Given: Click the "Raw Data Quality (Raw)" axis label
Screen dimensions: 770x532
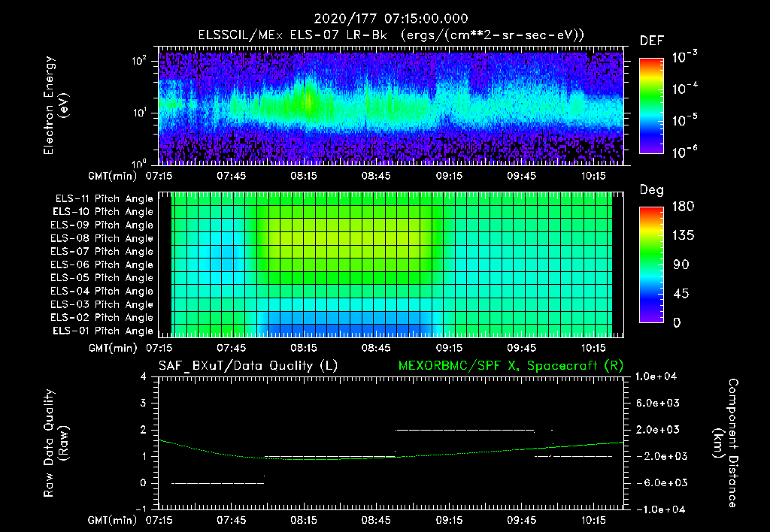Looking at the screenshot, I should pos(56,443).
